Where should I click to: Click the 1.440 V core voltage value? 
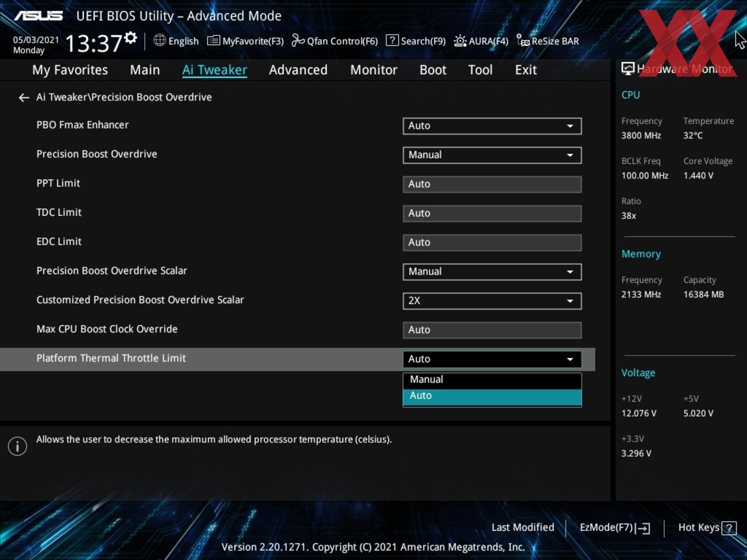(x=698, y=176)
